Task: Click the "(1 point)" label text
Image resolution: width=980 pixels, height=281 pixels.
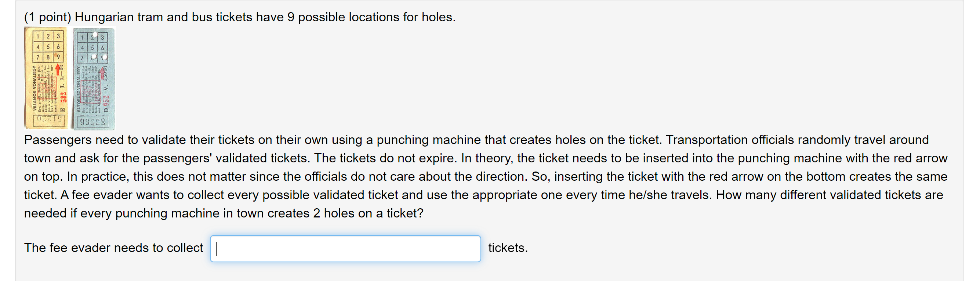Action: click(48, 17)
